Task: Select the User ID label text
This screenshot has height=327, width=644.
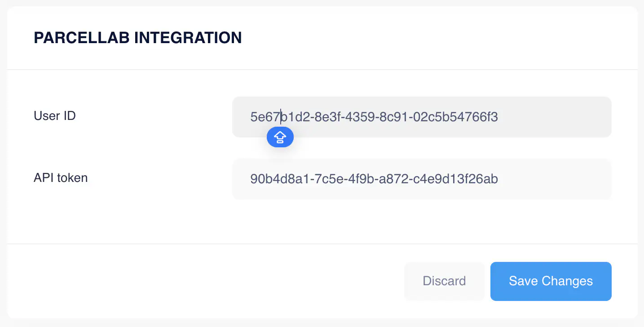Action: point(54,116)
